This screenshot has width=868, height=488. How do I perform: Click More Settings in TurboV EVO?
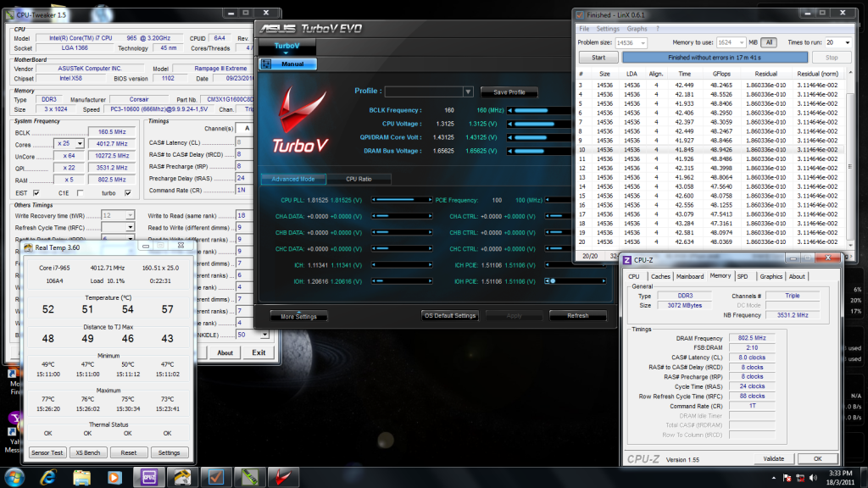point(298,317)
